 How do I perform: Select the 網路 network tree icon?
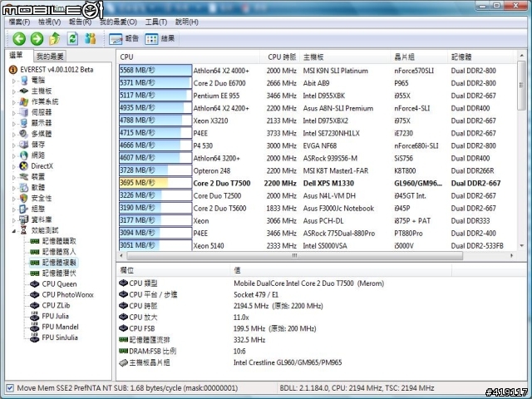[x=24, y=155]
